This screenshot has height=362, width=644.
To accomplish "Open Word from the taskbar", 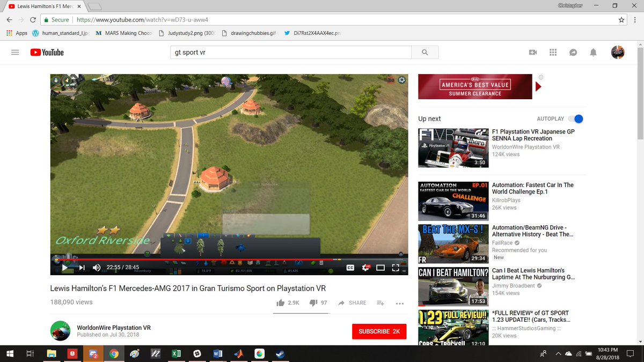I will [x=217, y=353].
